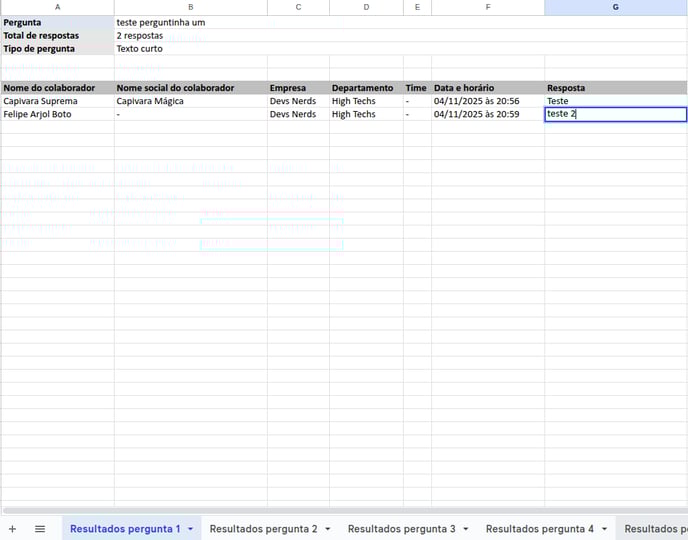Switch to Resultados pergunta 2 sheet tab

(x=263, y=528)
